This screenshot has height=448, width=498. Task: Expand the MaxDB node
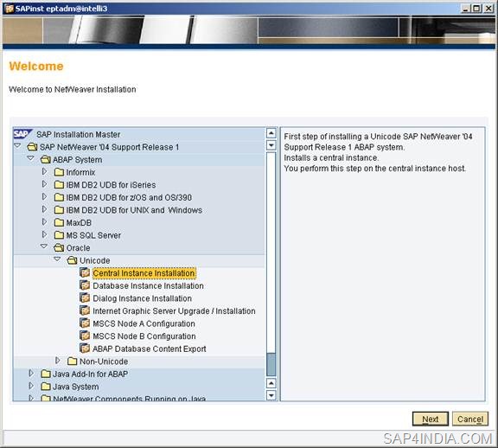click(44, 222)
